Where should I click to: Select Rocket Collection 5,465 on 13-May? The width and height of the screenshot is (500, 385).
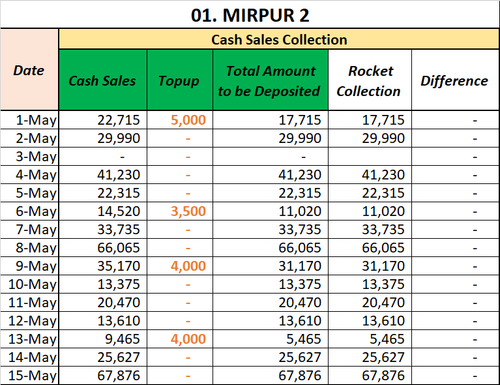370,339
